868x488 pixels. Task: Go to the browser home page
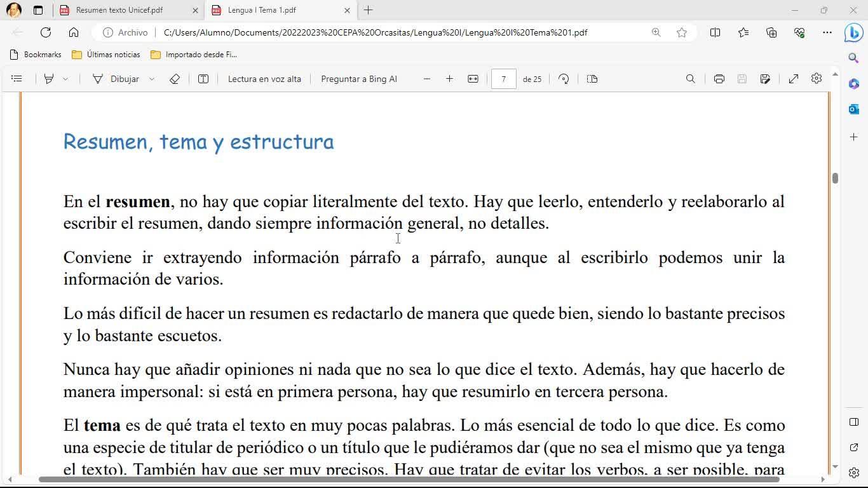[74, 32]
